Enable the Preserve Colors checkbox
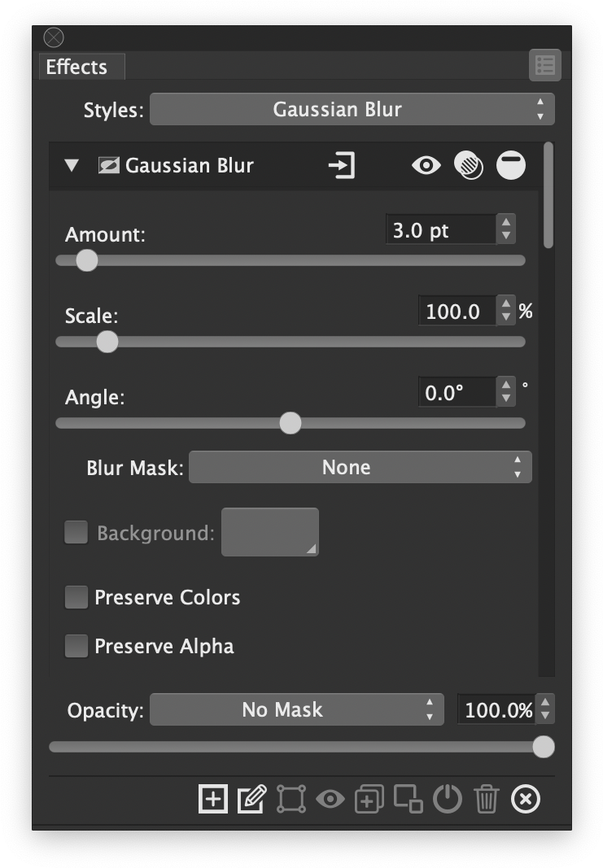603x868 pixels. (x=76, y=597)
